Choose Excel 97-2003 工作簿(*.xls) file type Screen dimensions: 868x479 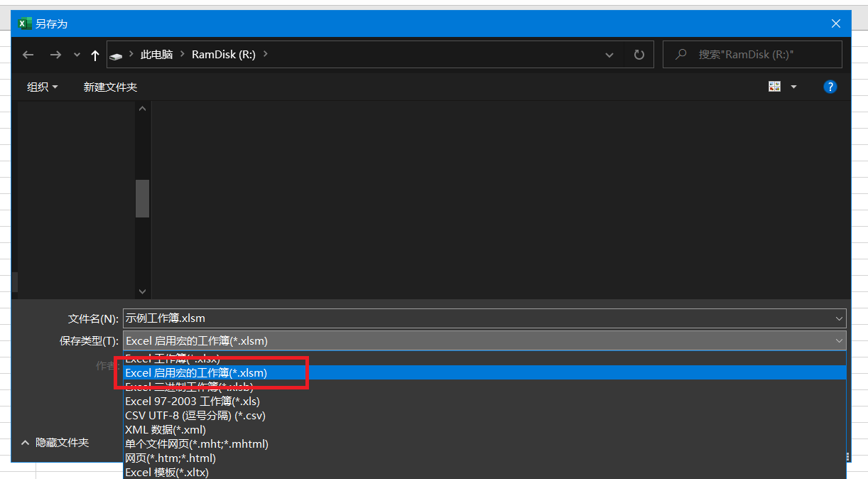pyautogui.click(x=484, y=401)
